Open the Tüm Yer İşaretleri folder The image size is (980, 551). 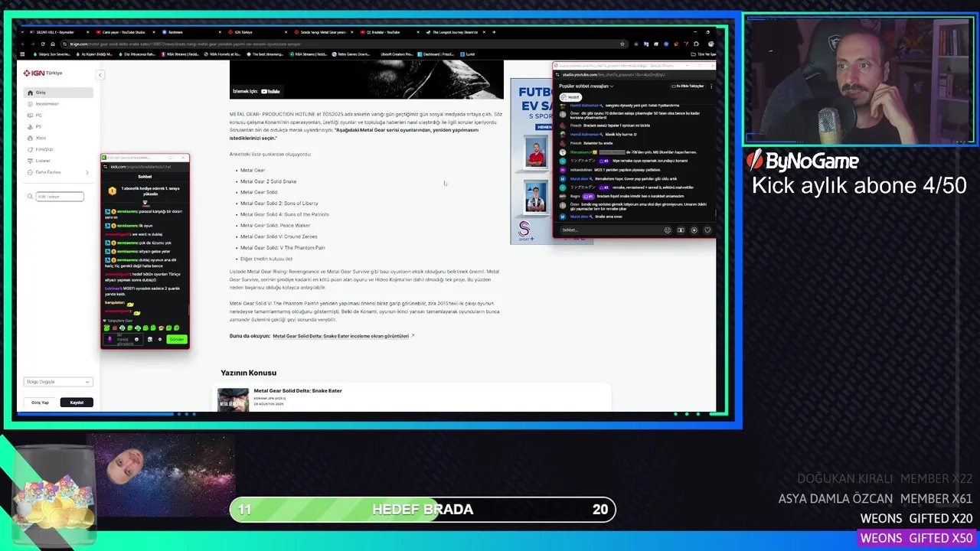[704, 54]
